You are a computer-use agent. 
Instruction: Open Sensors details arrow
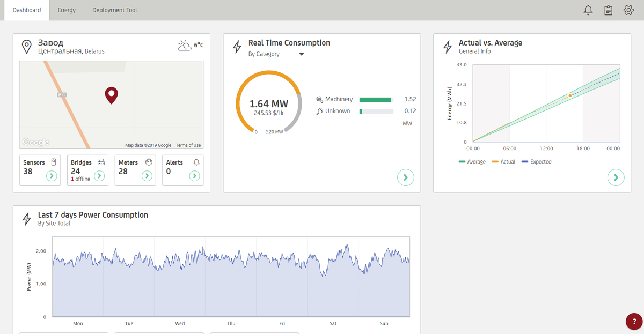[x=52, y=176]
